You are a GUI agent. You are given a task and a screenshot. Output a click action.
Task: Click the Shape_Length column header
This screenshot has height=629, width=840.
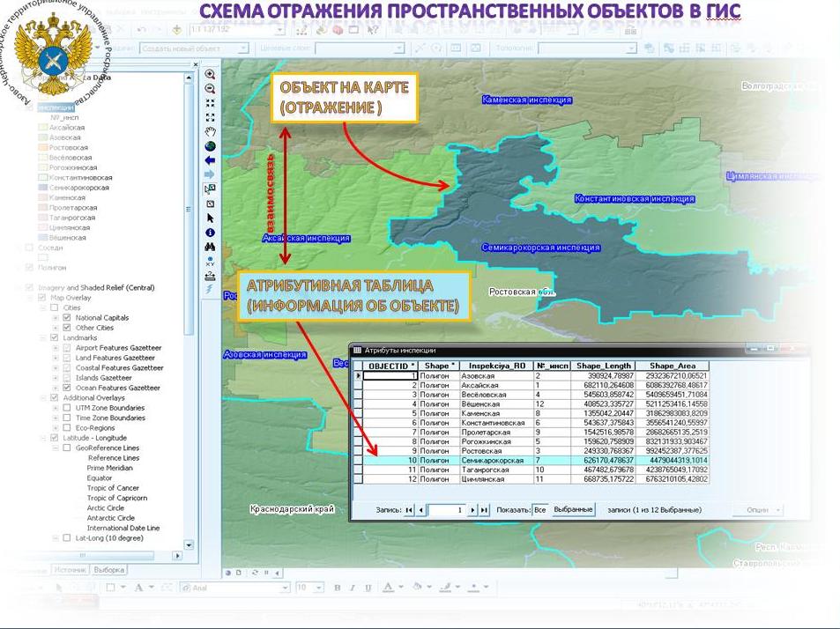pyautogui.click(x=603, y=366)
